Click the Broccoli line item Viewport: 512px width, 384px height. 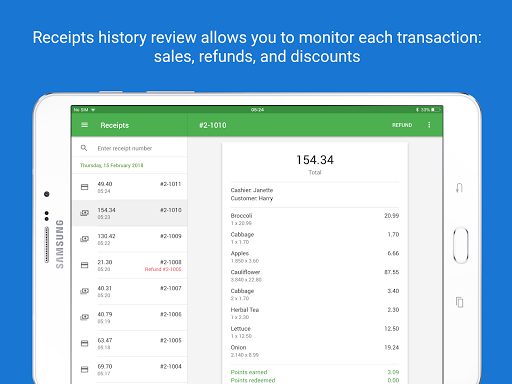point(315,219)
